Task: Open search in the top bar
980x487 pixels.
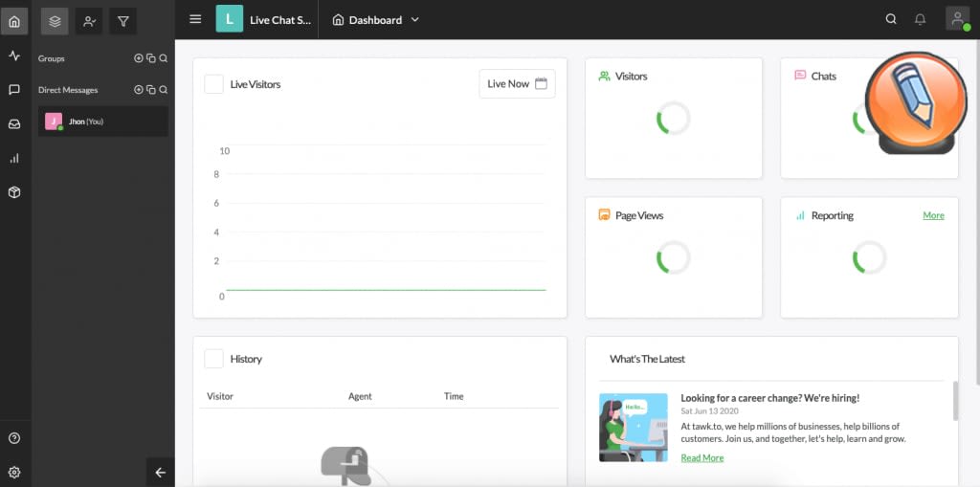Action: pyautogui.click(x=891, y=19)
